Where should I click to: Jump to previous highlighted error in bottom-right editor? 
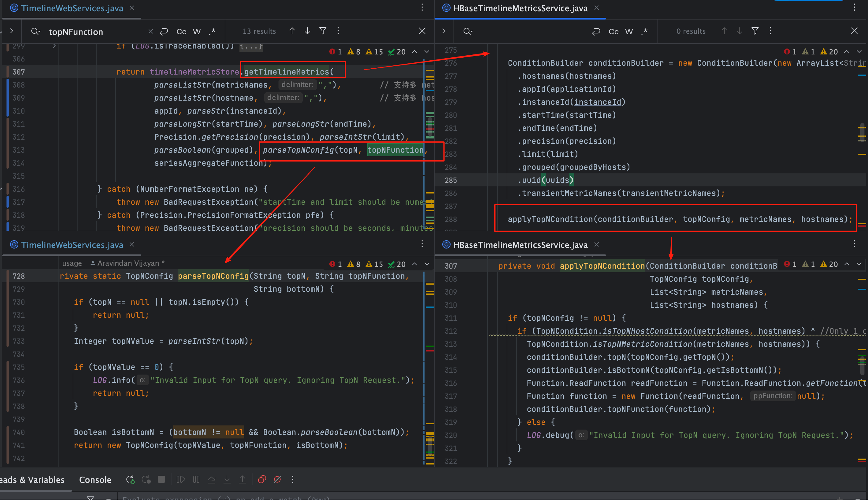[x=847, y=264]
